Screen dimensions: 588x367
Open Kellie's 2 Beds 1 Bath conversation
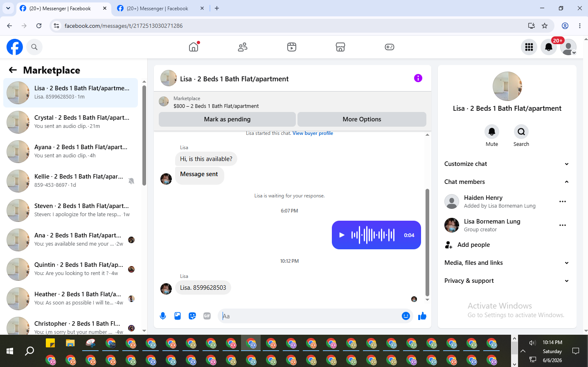pyautogui.click(x=70, y=181)
